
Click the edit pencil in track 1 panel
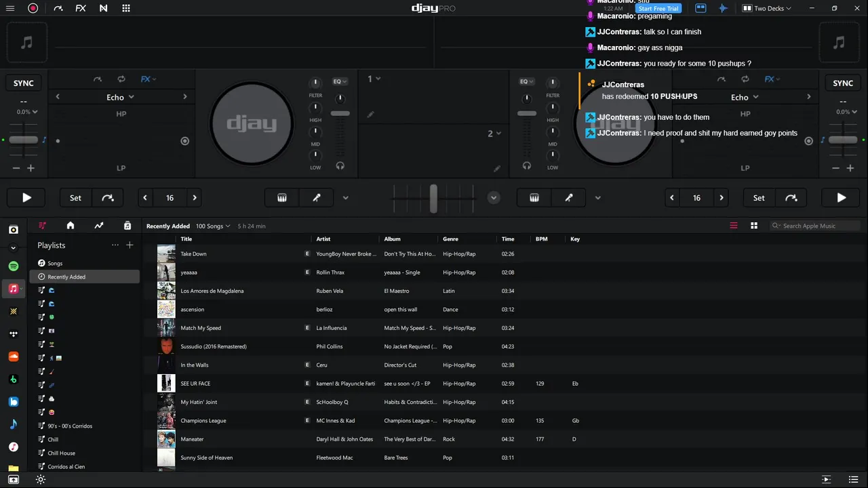[370, 115]
